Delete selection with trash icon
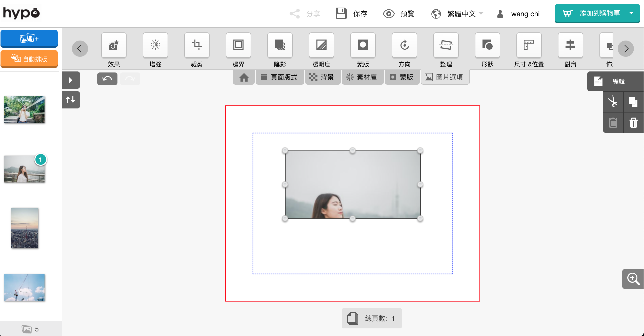Screen dimensions: 644x336 point(633,123)
